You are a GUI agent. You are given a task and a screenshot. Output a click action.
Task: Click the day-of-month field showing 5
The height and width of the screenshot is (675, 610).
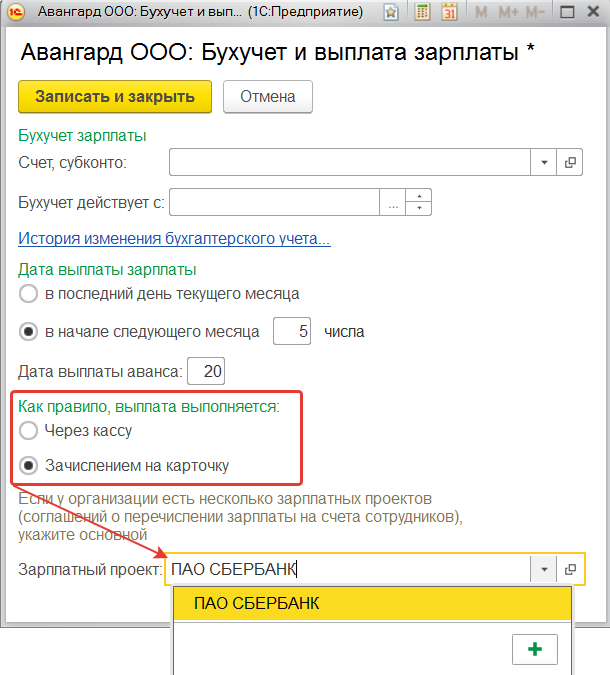coord(292,331)
